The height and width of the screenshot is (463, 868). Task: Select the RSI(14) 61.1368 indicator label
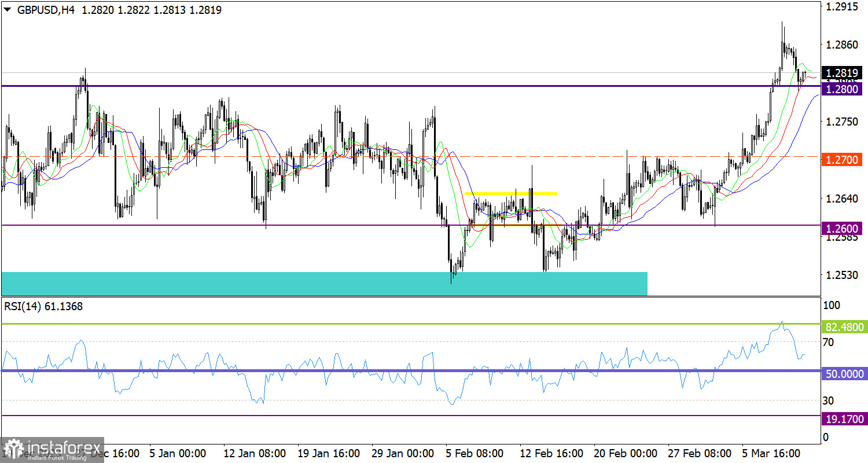click(43, 307)
